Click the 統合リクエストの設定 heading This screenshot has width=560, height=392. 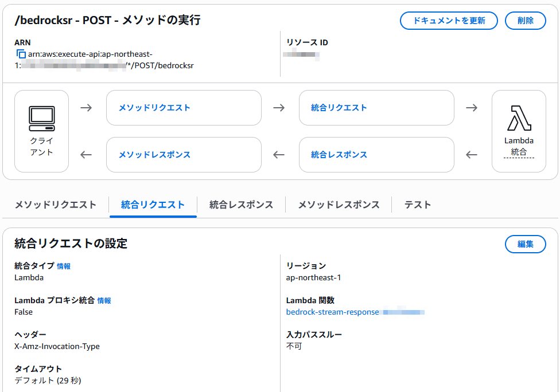71,244
